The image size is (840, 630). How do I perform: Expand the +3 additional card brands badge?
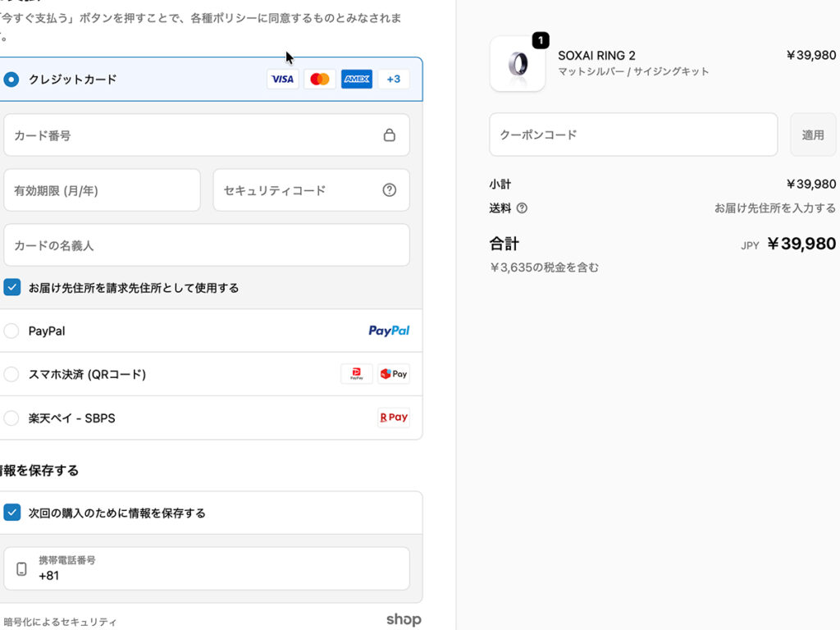394,80
